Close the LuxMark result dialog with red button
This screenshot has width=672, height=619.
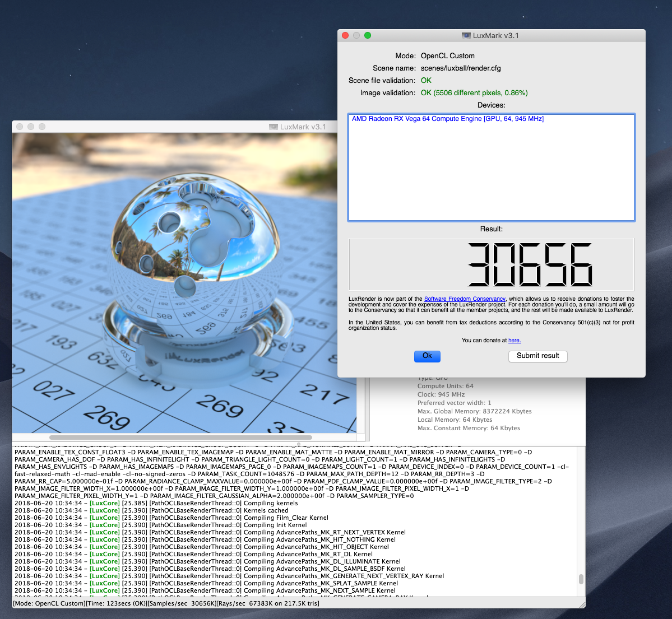point(345,35)
